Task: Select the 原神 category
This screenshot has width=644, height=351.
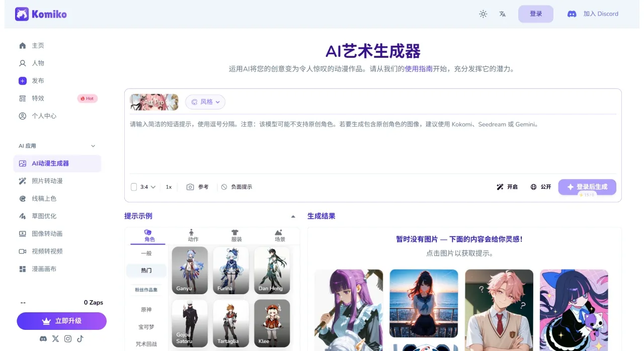Action: click(x=146, y=310)
